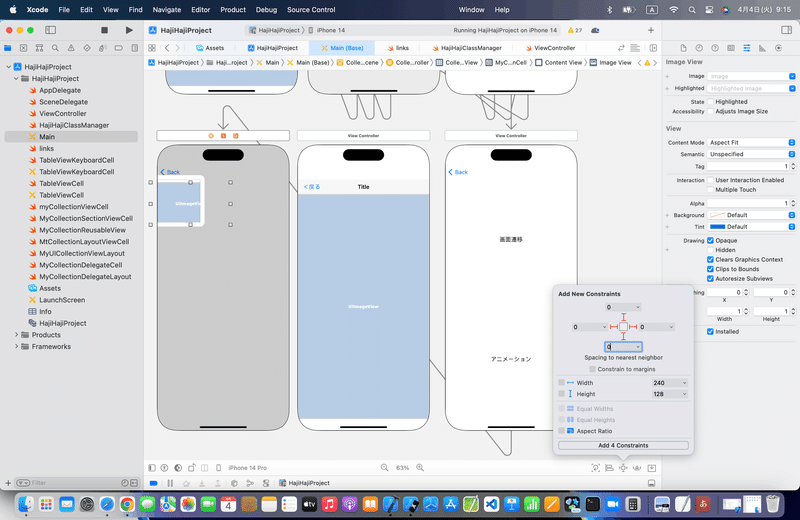Open the constraint Width value dropdown
The image size is (800, 520).
(684, 383)
